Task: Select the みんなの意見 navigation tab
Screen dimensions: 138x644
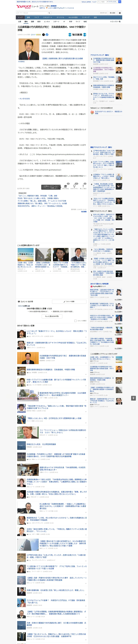Action: pyautogui.click(x=73, y=17)
